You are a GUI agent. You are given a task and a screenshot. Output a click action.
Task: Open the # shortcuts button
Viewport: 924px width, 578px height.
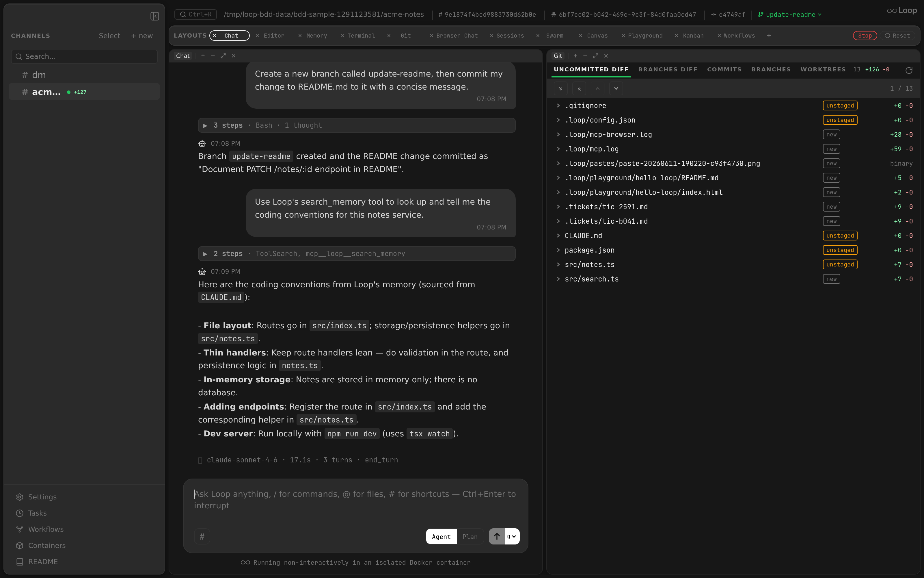[202, 536]
